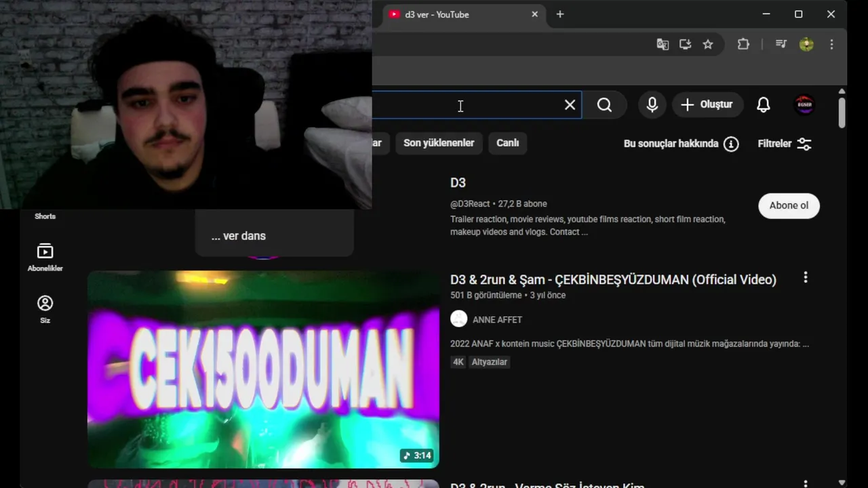The width and height of the screenshot is (868, 488).
Task: Click the Altyazılar badge
Action: pos(490,362)
